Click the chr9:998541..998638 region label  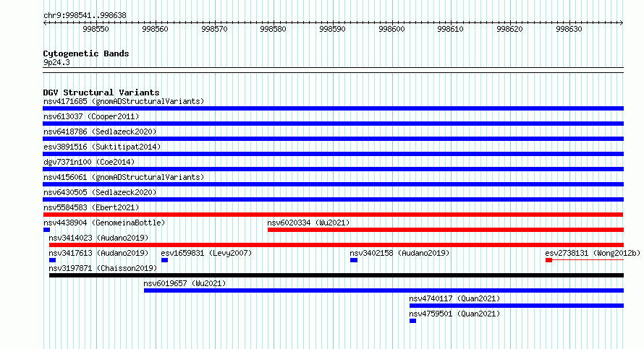[x=85, y=15]
